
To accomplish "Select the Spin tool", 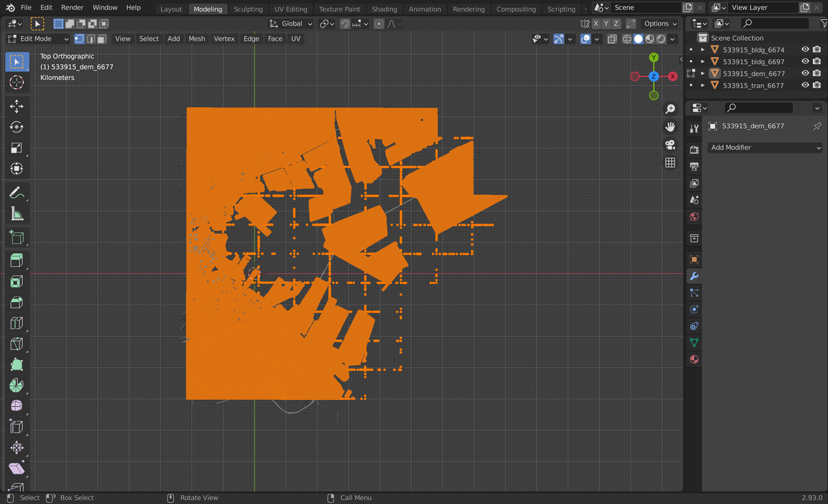I will click(x=17, y=385).
